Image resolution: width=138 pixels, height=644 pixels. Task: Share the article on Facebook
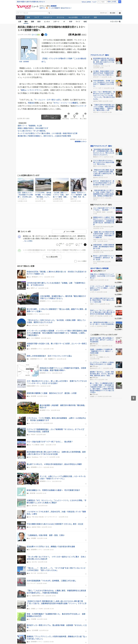point(46,35)
